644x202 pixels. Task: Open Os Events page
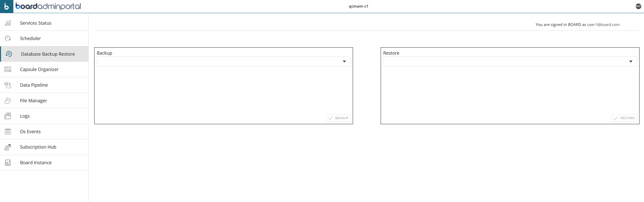tap(44, 131)
